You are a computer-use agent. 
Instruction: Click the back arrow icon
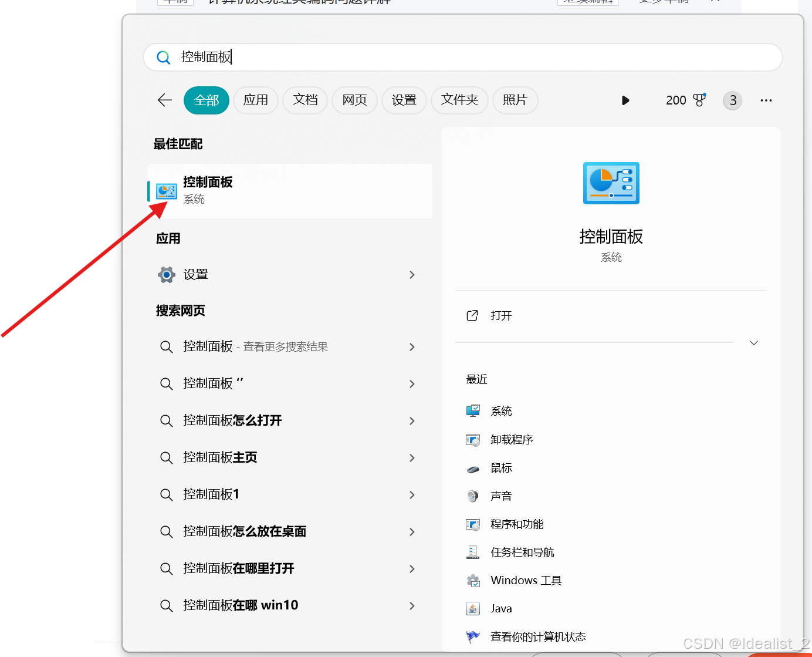[165, 100]
